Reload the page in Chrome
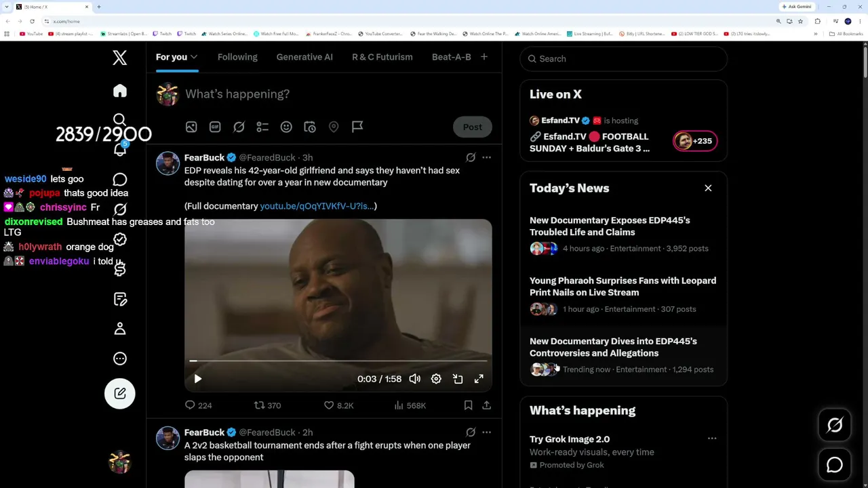Image resolution: width=868 pixels, height=488 pixels. pos(32,21)
